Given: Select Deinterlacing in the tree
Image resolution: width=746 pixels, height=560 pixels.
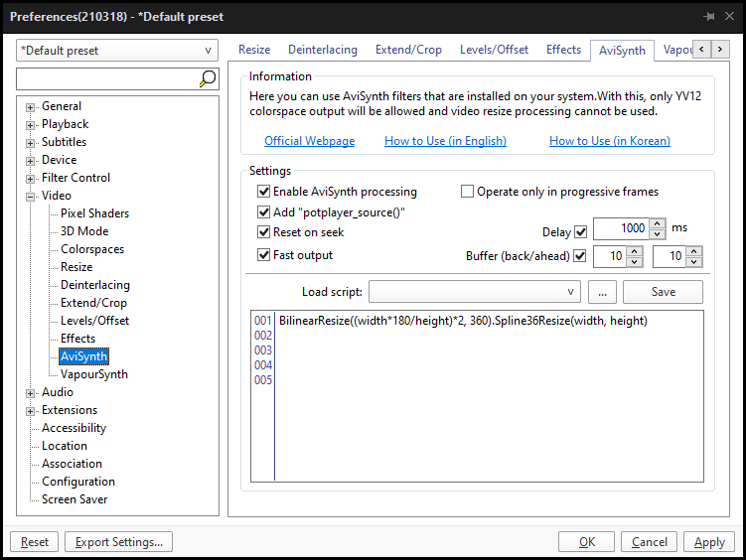Looking at the screenshot, I should click(x=95, y=285).
